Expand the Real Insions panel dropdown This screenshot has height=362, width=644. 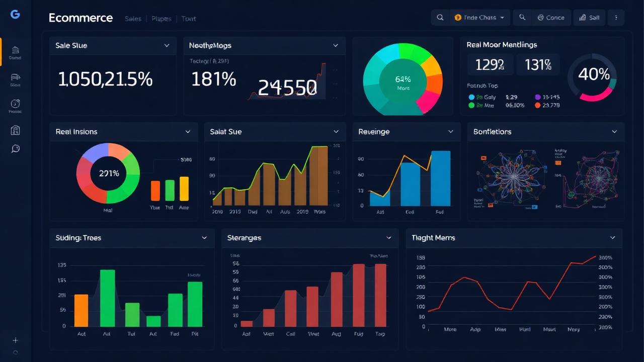[188, 131]
